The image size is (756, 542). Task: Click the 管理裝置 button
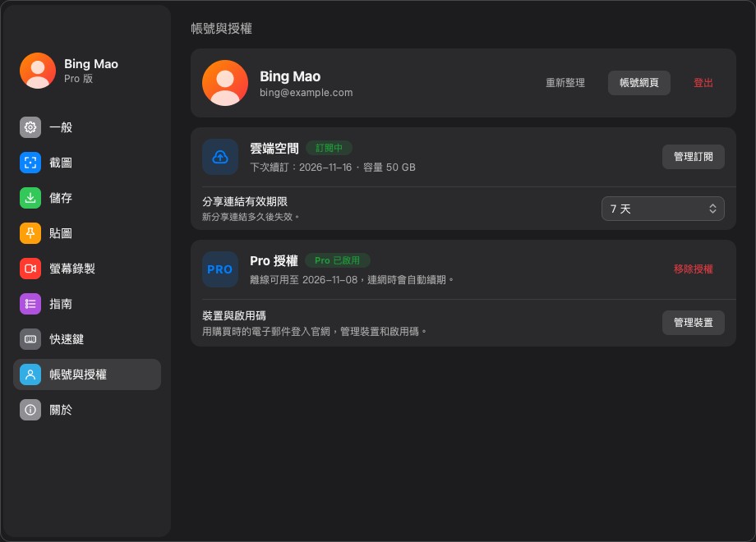(694, 322)
